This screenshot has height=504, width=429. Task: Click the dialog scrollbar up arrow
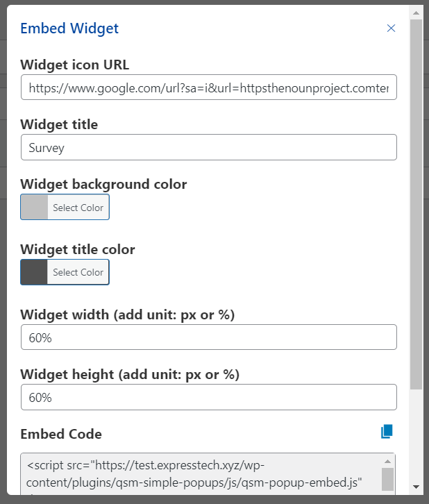point(416,13)
